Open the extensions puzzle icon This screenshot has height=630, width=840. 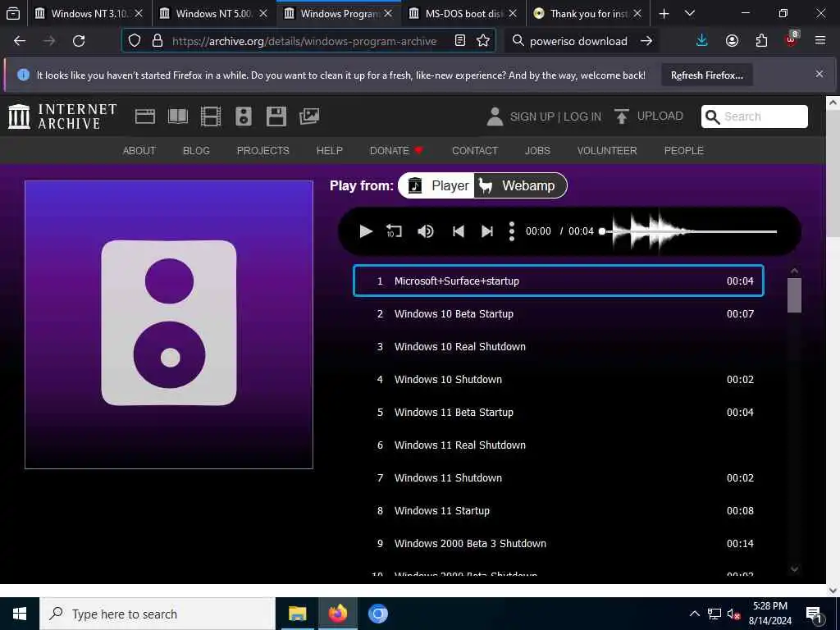tap(761, 41)
